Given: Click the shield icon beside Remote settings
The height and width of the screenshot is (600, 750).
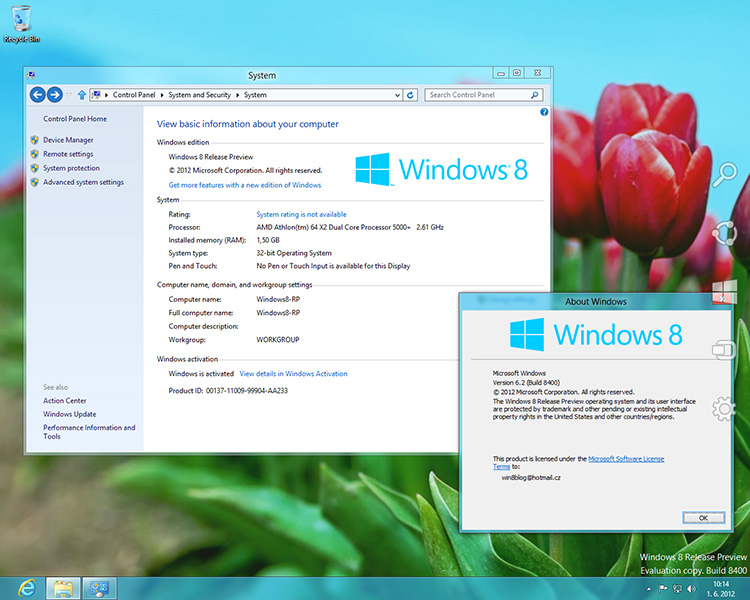Looking at the screenshot, I should point(34,154).
